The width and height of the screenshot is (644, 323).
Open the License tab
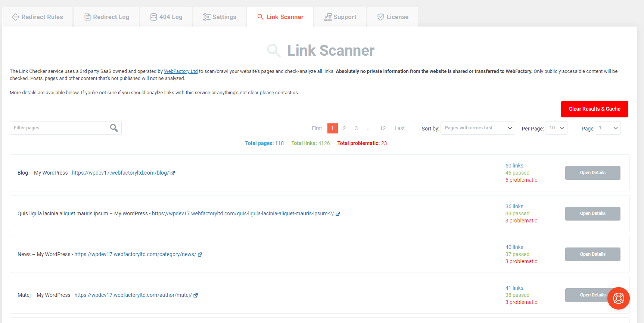393,17
